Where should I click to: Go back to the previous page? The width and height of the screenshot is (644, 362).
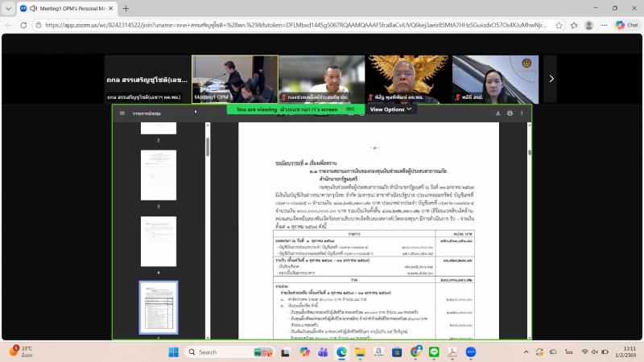click(9, 25)
